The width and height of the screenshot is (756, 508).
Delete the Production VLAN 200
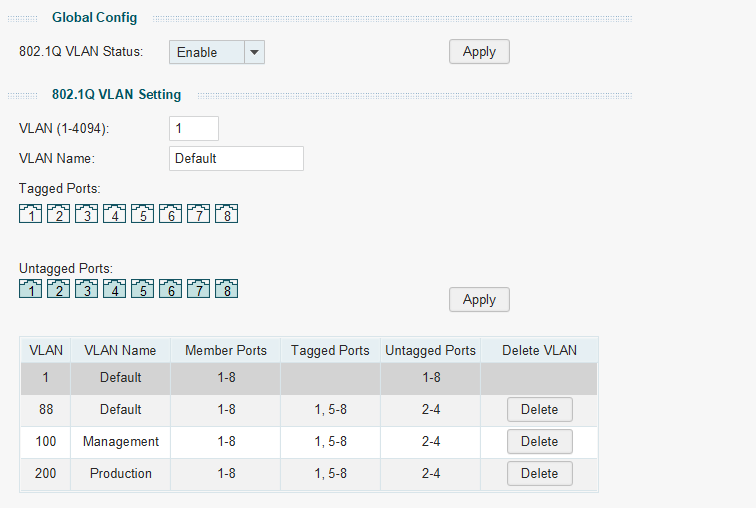coord(539,473)
